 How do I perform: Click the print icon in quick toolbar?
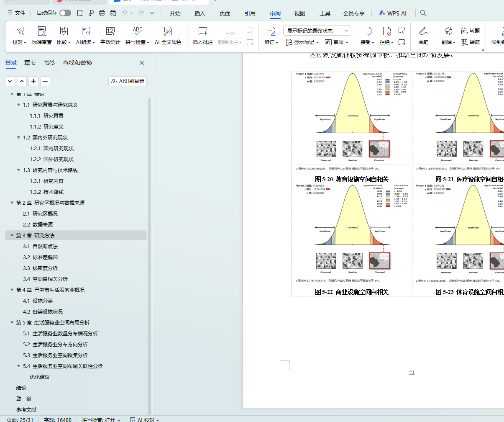point(102,13)
